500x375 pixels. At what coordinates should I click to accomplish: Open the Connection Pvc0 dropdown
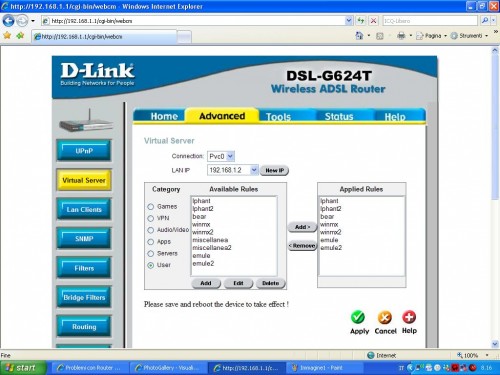(x=230, y=156)
